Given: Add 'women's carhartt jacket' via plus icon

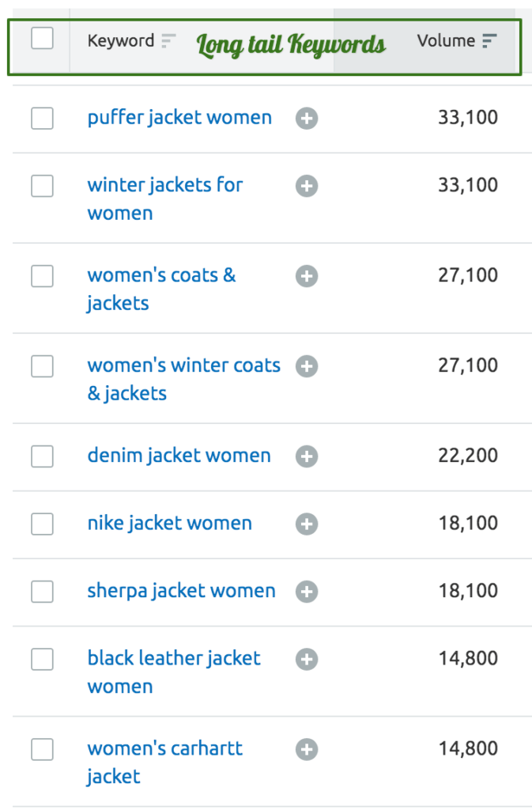Looking at the screenshot, I should click(307, 750).
